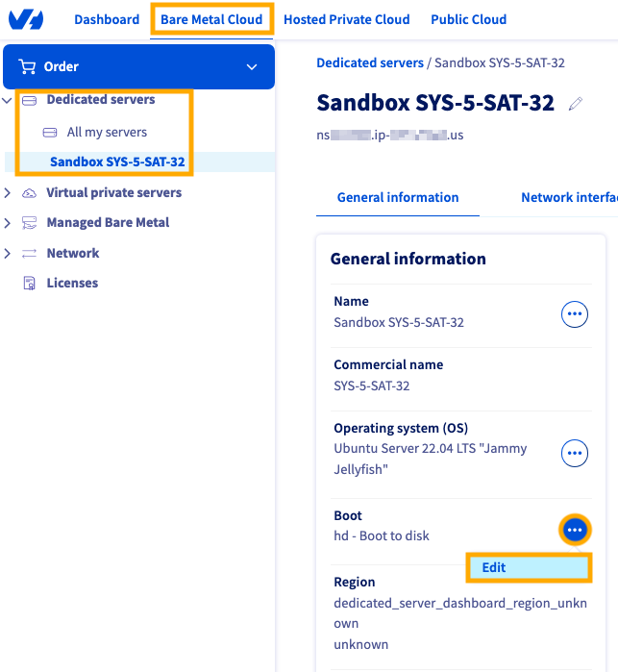Click the Operating system (OS) label
618x672 pixels.
click(x=401, y=428)
